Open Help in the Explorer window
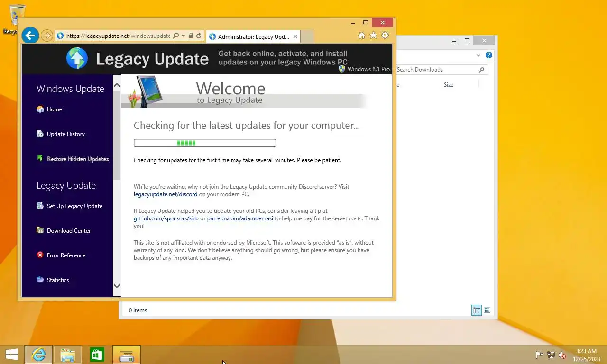The height and width of the screenshot is (364, 607). coord(489,55)
